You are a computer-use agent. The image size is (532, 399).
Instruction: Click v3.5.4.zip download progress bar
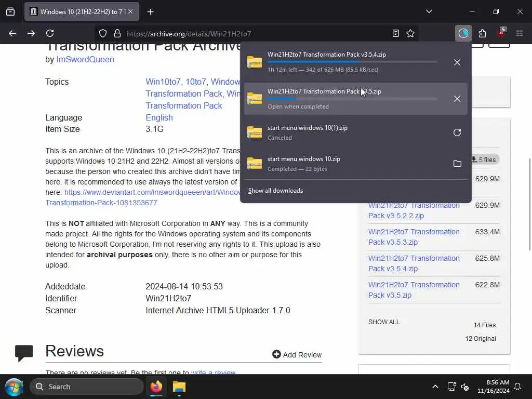pyautogui.click(x=352, y=62)
